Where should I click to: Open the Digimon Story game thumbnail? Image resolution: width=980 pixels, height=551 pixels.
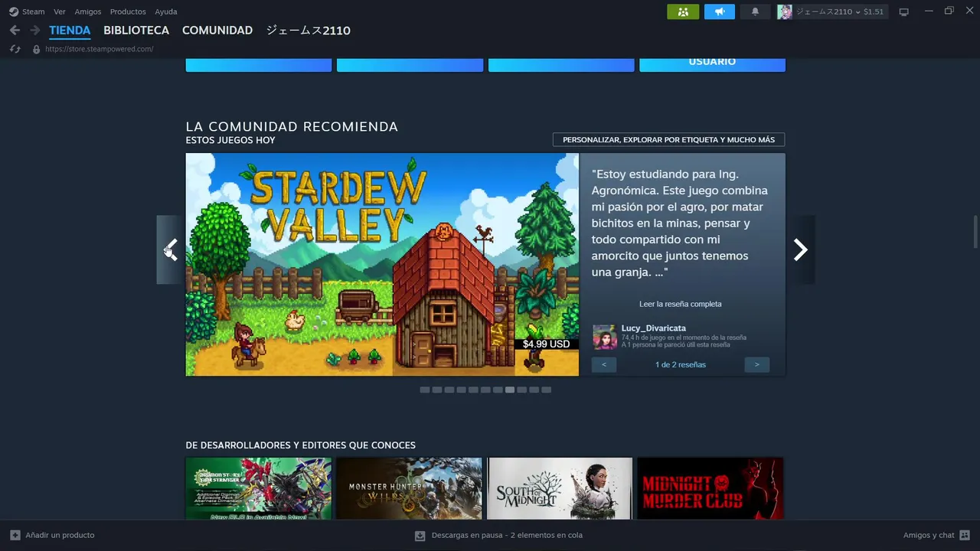(x=259, y=488)
